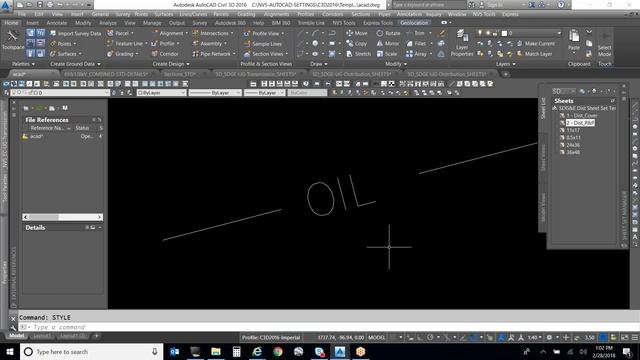Expand the Layers panel title

[506, 64]
